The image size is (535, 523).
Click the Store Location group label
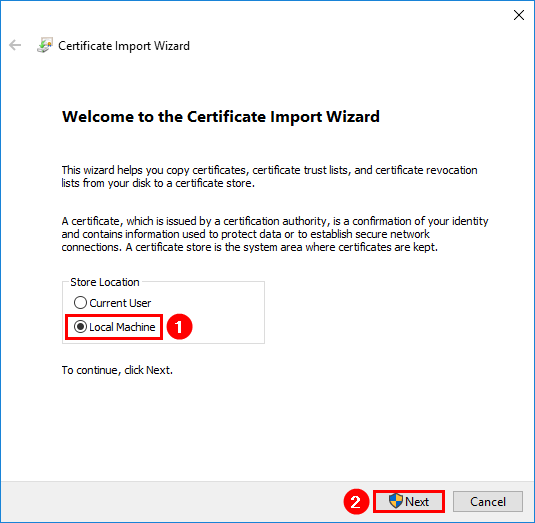(x=105, y=282)
